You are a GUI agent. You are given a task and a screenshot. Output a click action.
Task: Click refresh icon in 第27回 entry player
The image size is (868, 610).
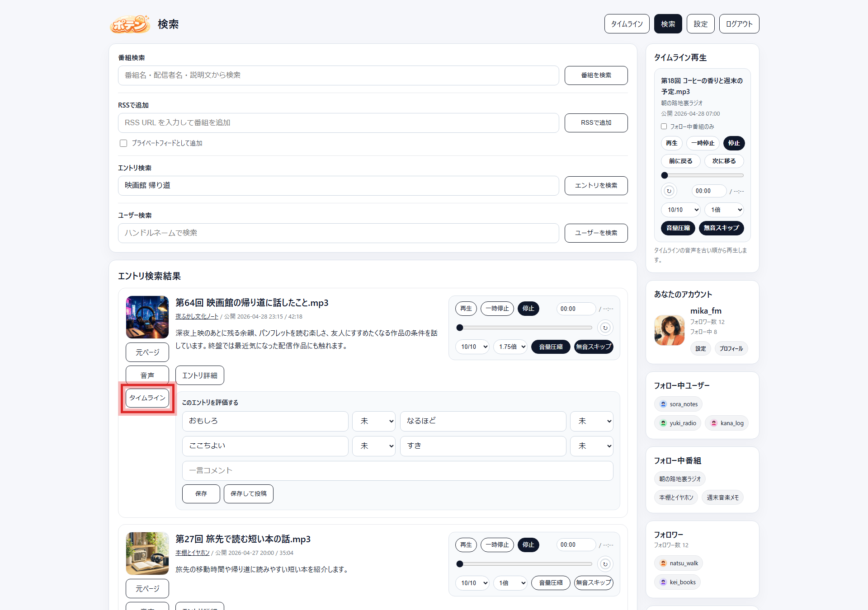605,564
